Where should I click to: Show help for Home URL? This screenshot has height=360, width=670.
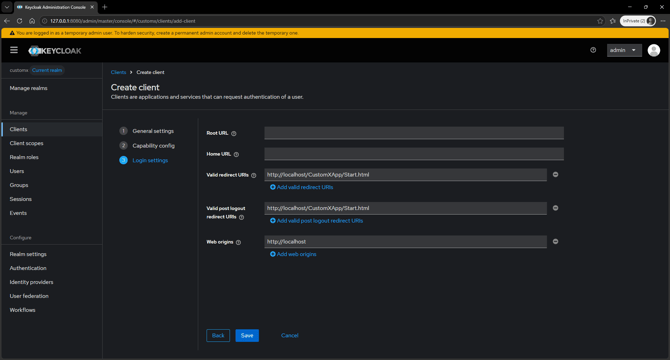coord(236,155)
